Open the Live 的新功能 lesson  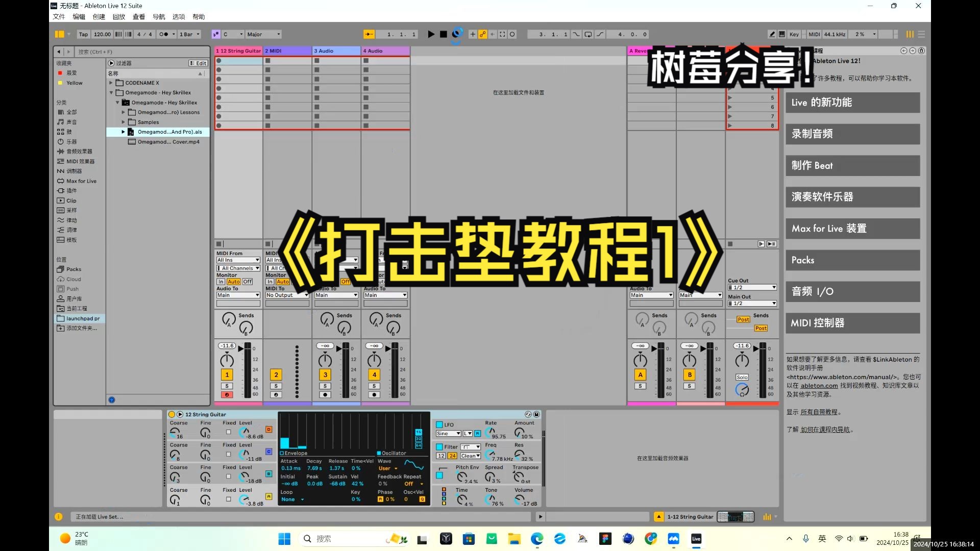852,103
